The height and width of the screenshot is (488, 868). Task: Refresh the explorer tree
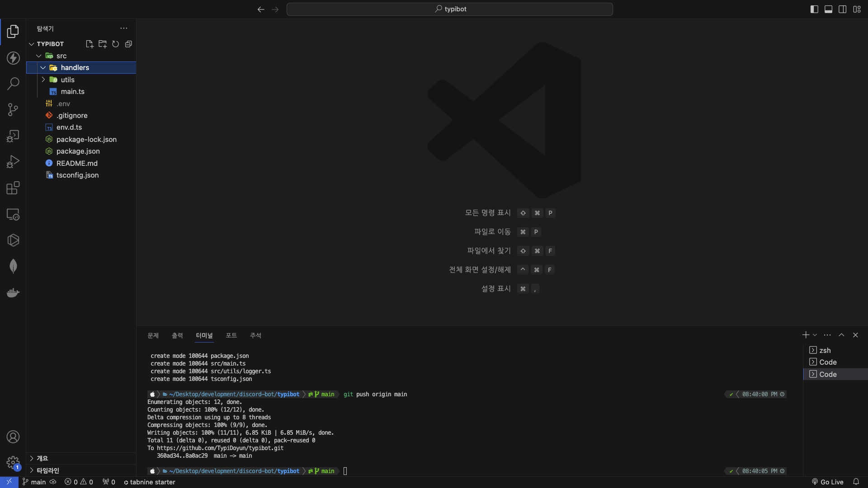116,44
